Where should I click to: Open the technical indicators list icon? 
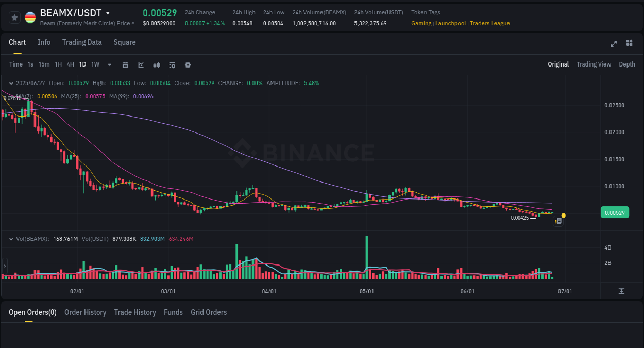point(172,64)
